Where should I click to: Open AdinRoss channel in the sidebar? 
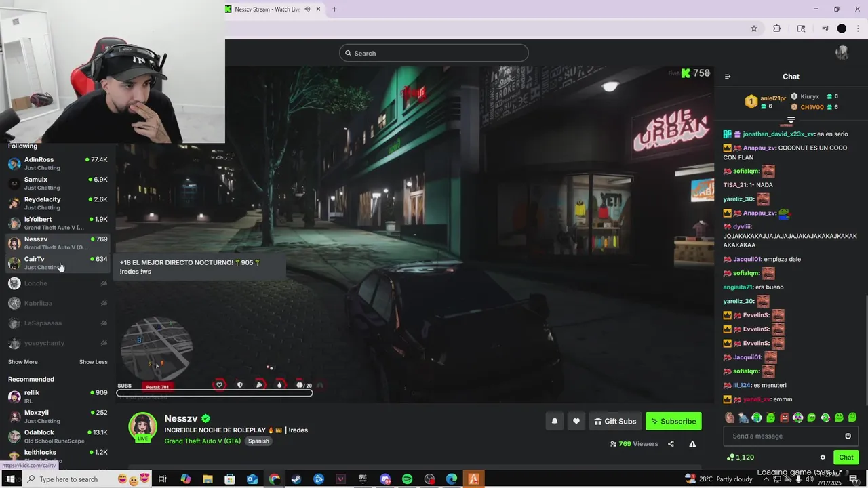click(x=58, y=163)
